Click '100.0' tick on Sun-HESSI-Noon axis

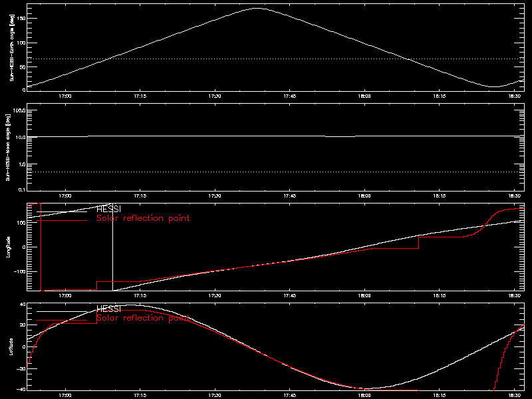tap(19, 110)
